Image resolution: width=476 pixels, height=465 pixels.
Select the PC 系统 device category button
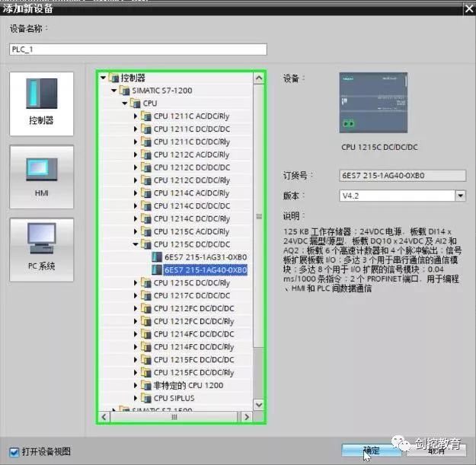coord(42,250)
